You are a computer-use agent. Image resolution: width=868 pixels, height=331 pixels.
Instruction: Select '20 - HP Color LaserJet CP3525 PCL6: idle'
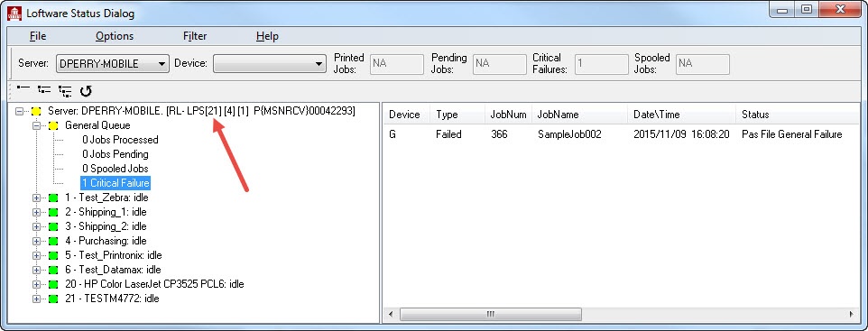point(154,284)
